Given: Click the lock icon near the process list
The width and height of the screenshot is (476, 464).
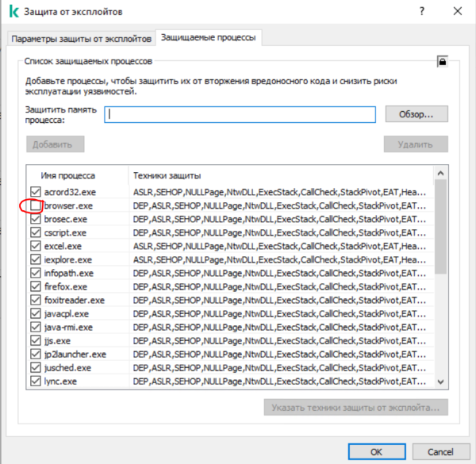Looking at the screenshot, I should pyautogui.click(x=441, y=61).
